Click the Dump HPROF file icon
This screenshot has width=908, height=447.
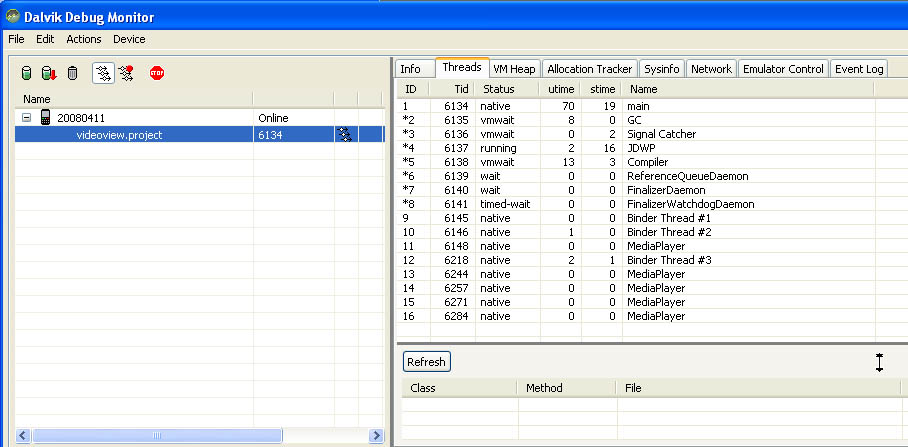tap(49, 74)
